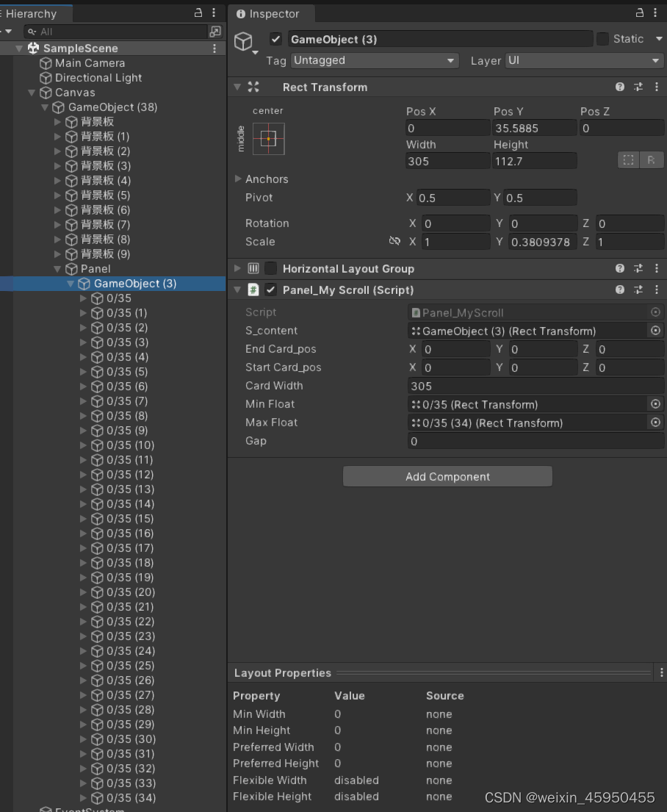This screenshot has height=812, width=667.
Task: Switch to the Inspector tab
Action: [x=271, y=12]
